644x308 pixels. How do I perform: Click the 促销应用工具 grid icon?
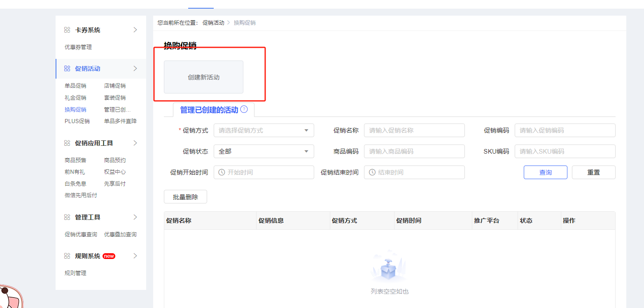click(x=67, y=143)
